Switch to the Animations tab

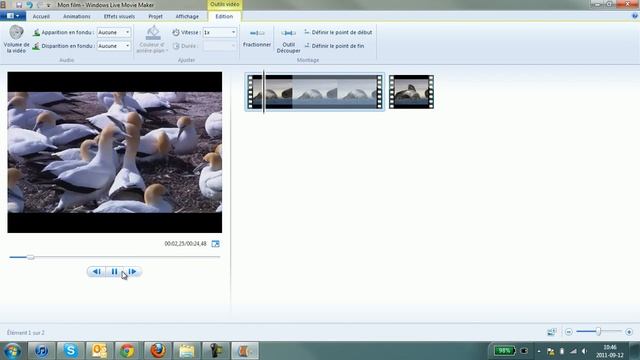pos(77,16)
